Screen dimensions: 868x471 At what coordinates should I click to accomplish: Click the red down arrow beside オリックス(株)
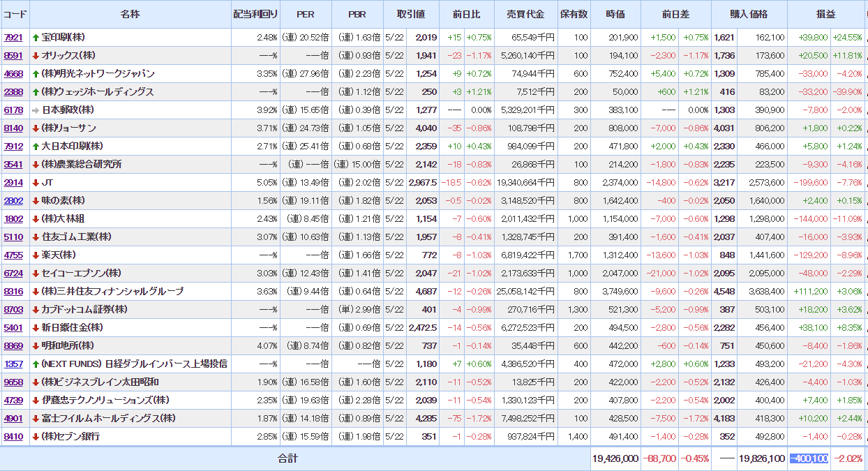36,56
